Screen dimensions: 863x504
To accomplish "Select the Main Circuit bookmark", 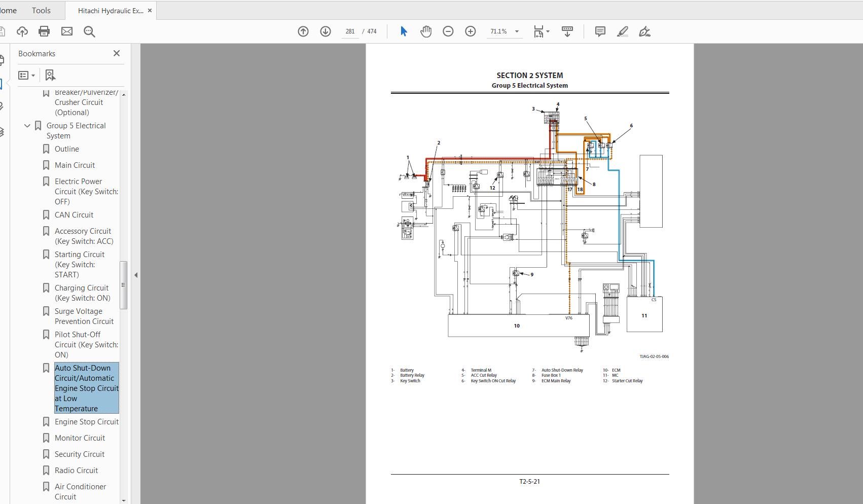I will tap(75, 165).
